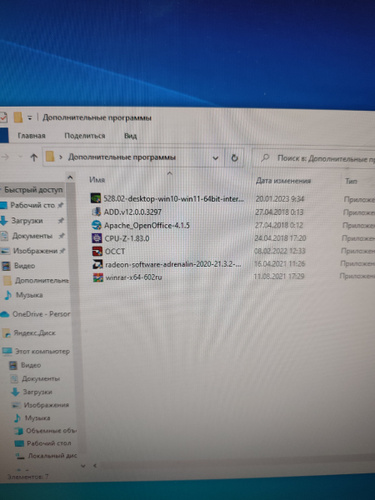Open the Главная ribbon tab
This screenshot has width=375, height=500.
pos(31,136)
